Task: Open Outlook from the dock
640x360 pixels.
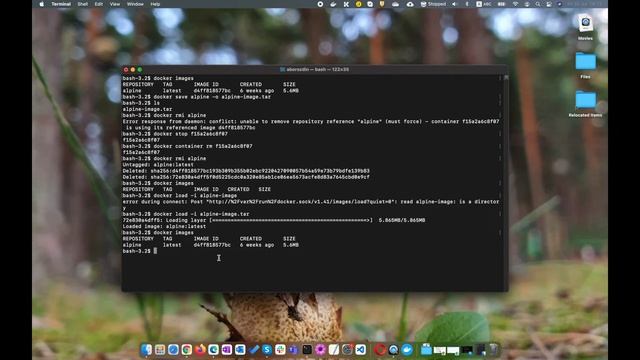Action: [x=240, y=349]
